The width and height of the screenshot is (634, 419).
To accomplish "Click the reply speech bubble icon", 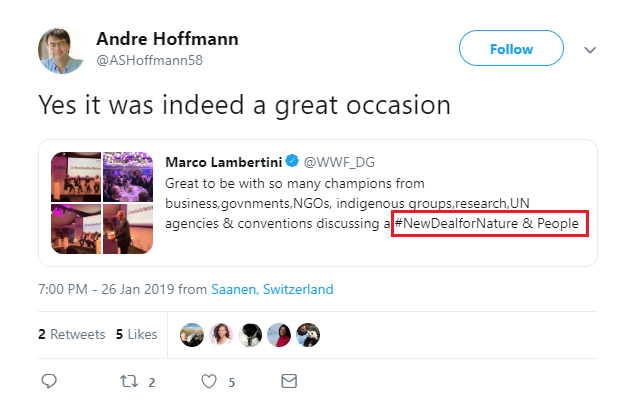I will pos(49,381).
